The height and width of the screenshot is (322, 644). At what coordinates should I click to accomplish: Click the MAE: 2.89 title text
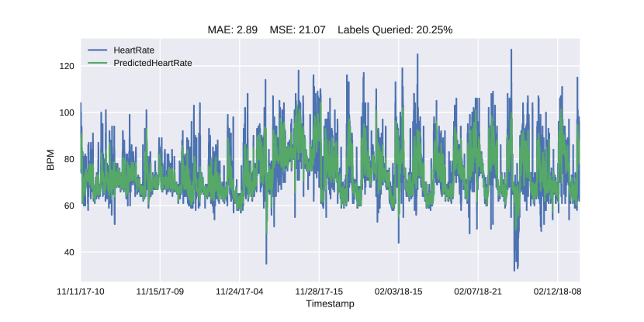point(233,30)
